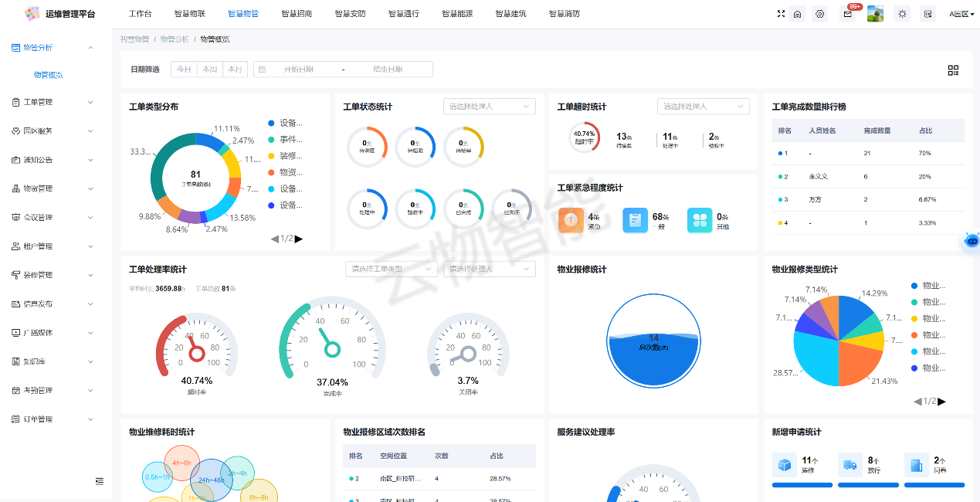Switch to the 智慧能源 top tab
980x502 pixels.
tap(457, 14)
